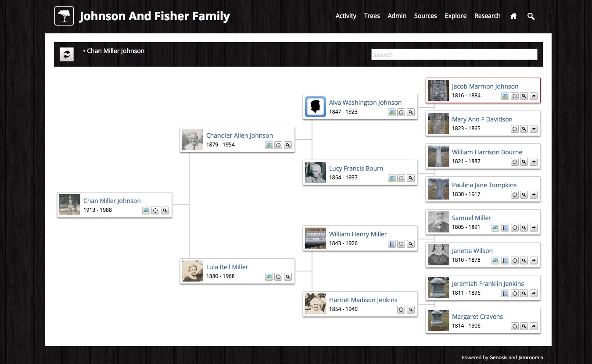Click Alva Washington Johnson silhouette thumbnail
The height and width of the screenshot is (364, 592).
click(x=316, y=107)
